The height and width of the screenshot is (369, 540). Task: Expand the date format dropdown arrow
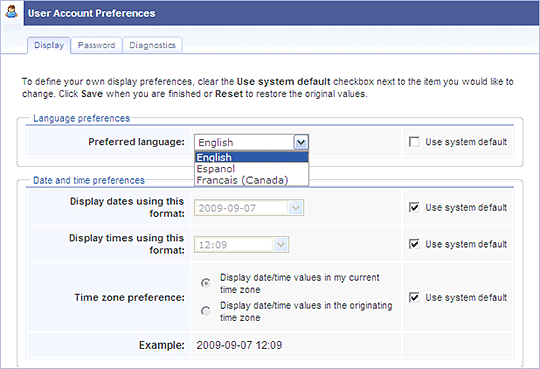coord(296,208)
